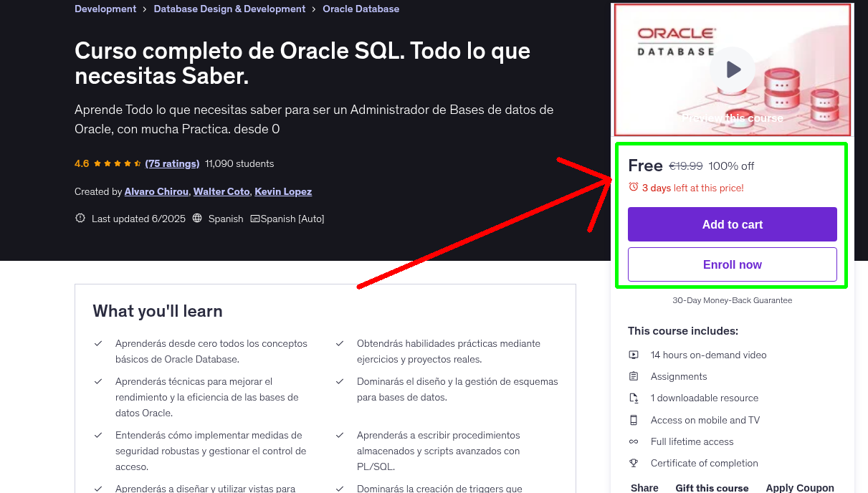Click the infinity lifetime access icon
The image size is (868, 493).
coord(634,441)
